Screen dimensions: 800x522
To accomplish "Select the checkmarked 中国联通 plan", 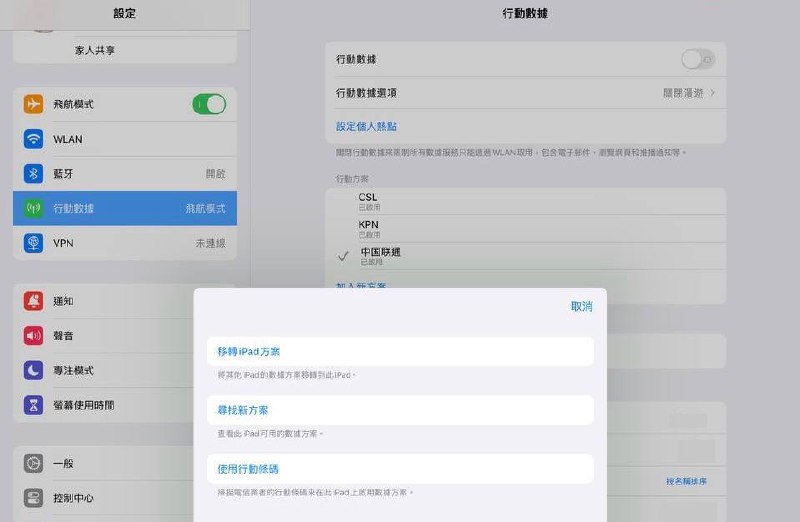I will click(x=526, y=256).
